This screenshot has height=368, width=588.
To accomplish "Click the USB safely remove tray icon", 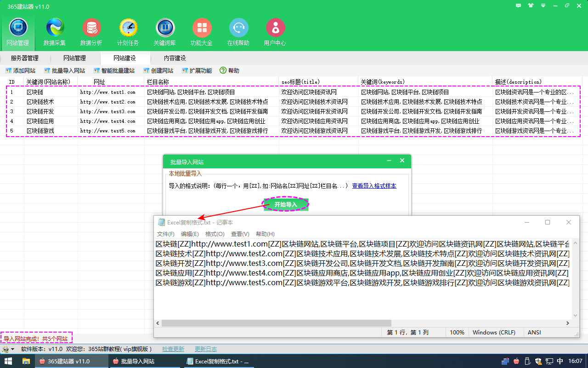I will pos(528,361).
